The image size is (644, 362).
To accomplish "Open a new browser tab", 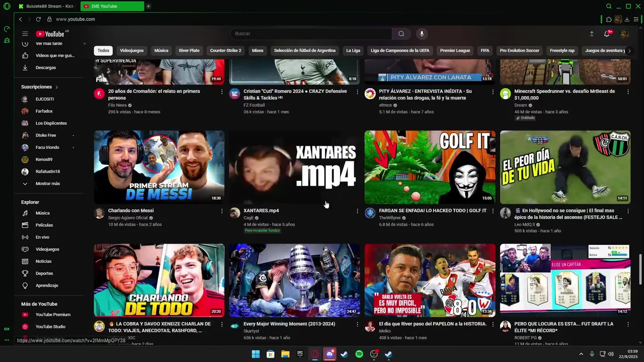I will click(x=148, y=6).
